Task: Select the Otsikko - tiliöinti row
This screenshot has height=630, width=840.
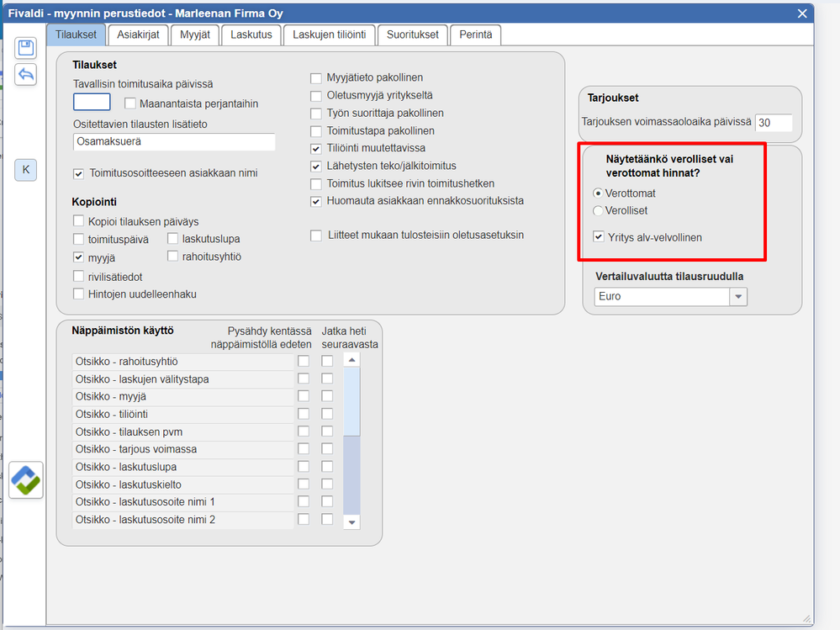Action: point(182,414)
